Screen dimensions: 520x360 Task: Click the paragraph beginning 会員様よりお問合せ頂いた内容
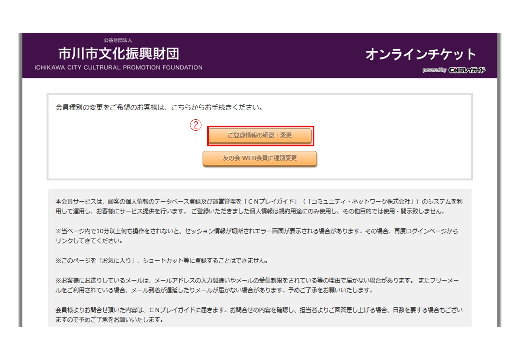[x=259, y=315]
